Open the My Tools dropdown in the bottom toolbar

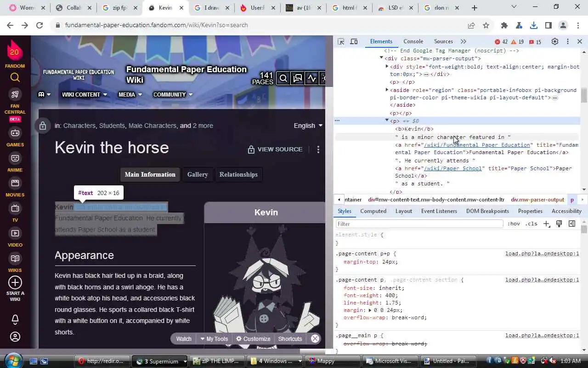pyautogui.click(x=214, y=339)
